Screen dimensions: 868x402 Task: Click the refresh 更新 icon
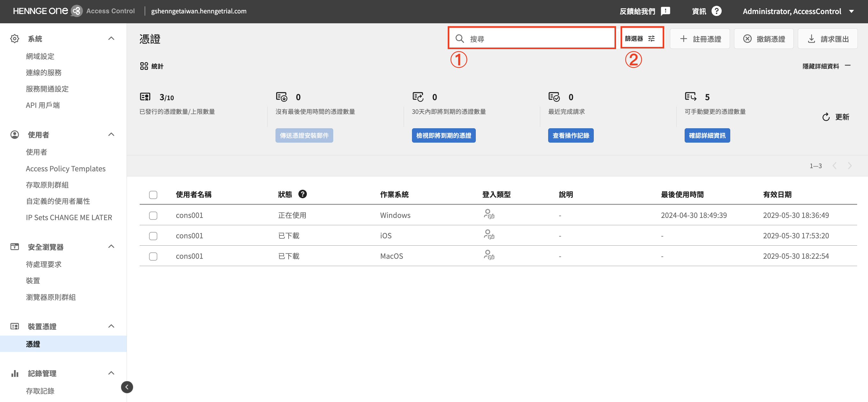(826, 117)
